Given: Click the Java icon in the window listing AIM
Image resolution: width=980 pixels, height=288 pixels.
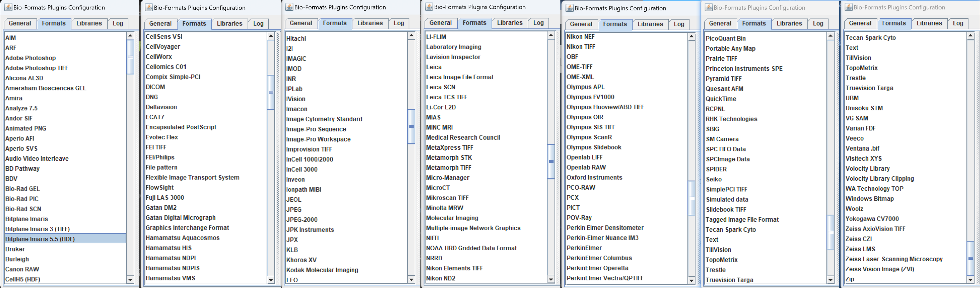Looking at the screenshot, I should pyautogui.click(x=8, y=7).
